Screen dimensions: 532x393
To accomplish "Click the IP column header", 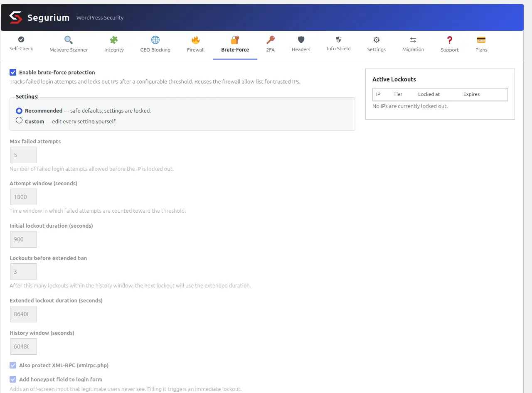I will click(378, 94).
